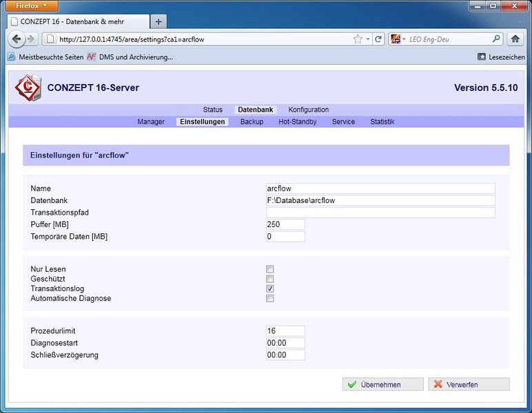Reload the page with refresh icon
532x413 pixels.
point(378,39)
